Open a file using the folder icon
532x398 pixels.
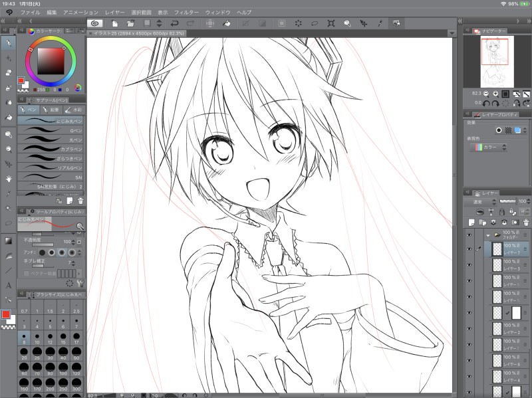pos(130,23)
